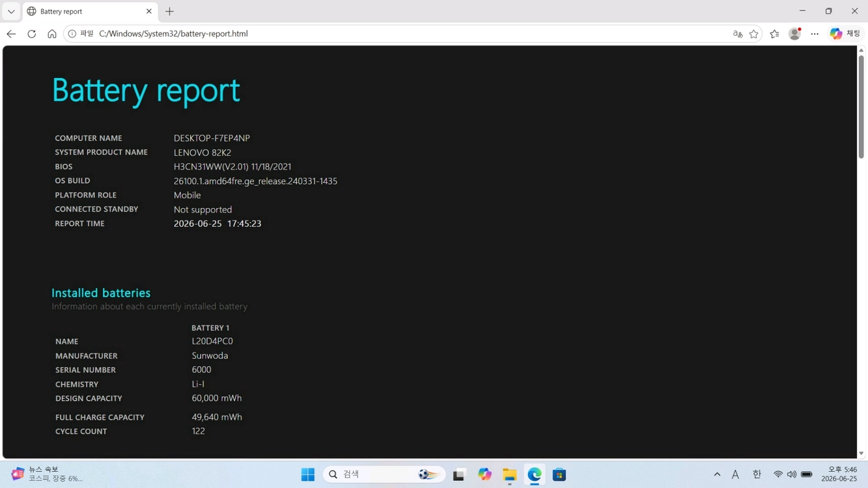The image size is (868, 488).
Task: Open the Wi-Fi network tray icon
Action: point(778,474)
